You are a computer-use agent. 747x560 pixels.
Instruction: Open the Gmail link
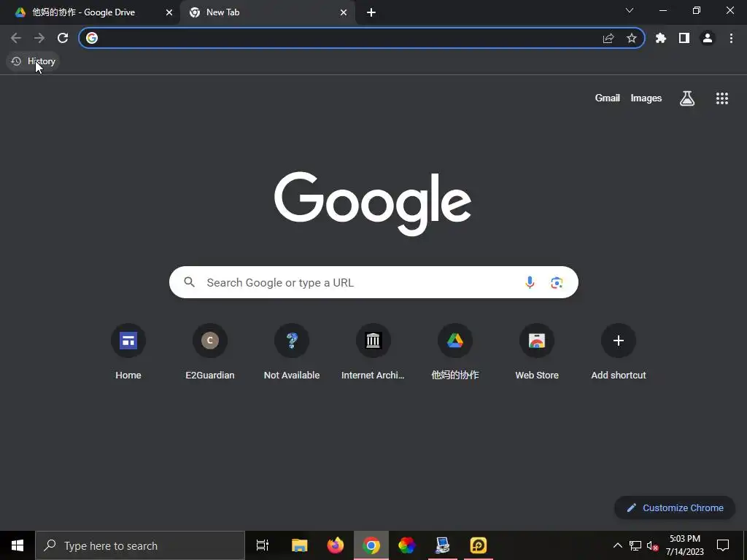click(x=608, y=98)
